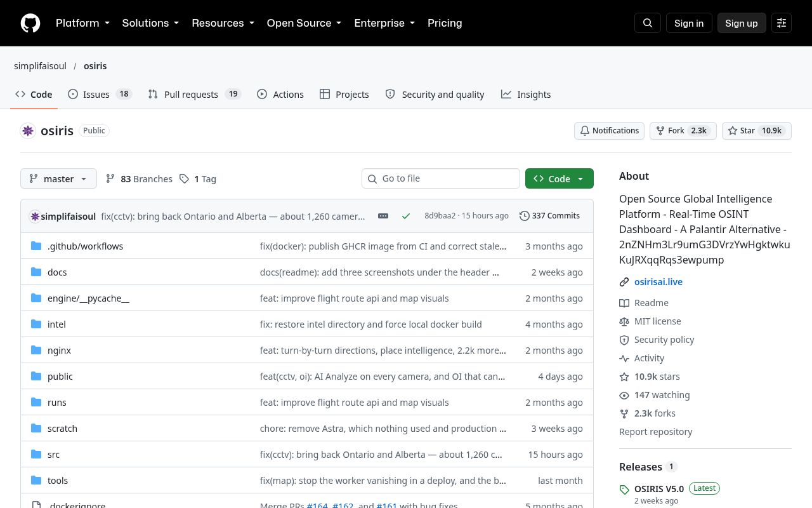The height and width of the screenshot is (508, 812).
Task: Click the link icon beside osirisai.live
Action: (x=624, y=282)
